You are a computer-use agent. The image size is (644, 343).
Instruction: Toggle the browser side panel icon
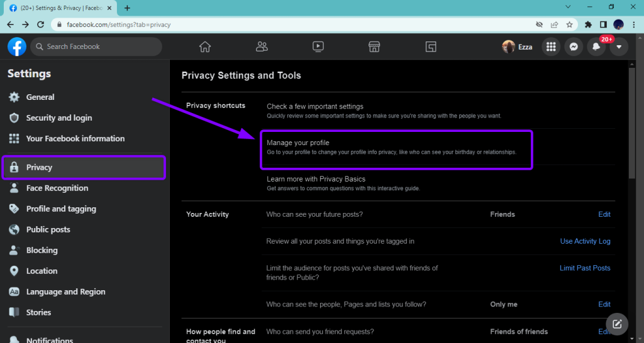[x=603, y=24]
